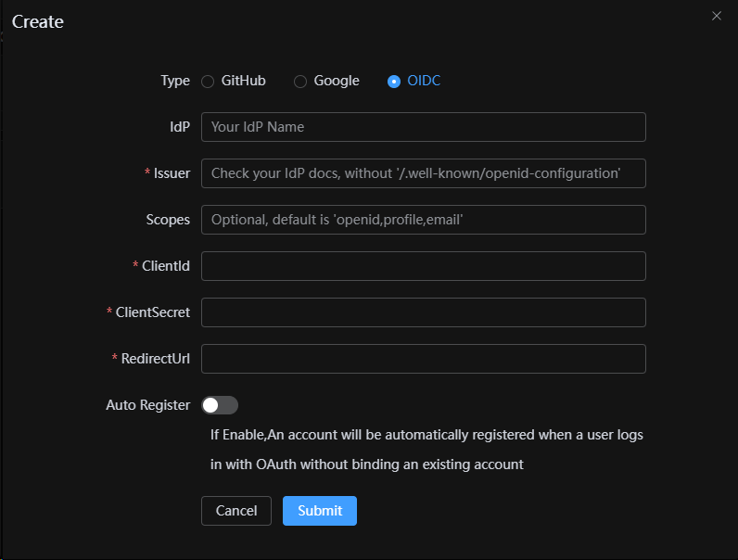This screenshot has width=738, height=560.
Task: Close the Create dialog
Action: (x=716, y=16)
